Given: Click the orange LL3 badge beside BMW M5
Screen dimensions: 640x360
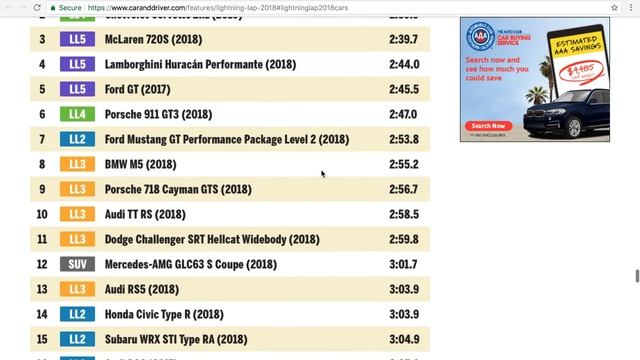Looking at the screenshot, I should (x=77, y=164).
